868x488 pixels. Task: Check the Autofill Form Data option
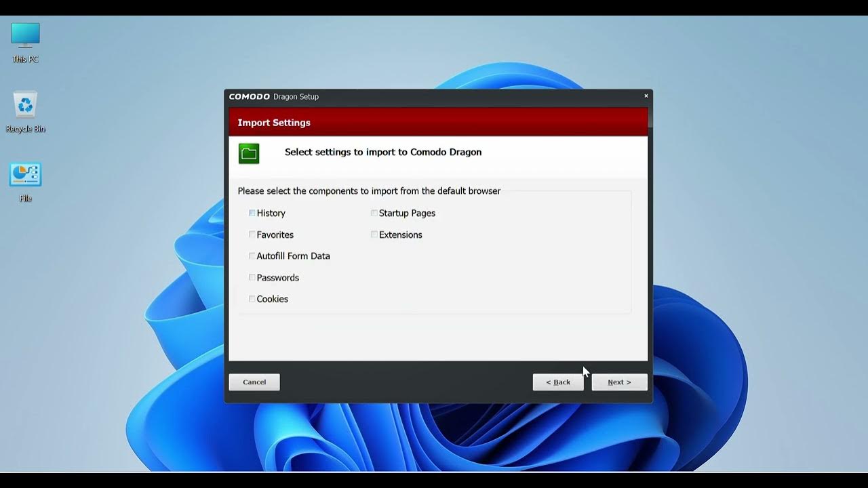pos(252,256)
